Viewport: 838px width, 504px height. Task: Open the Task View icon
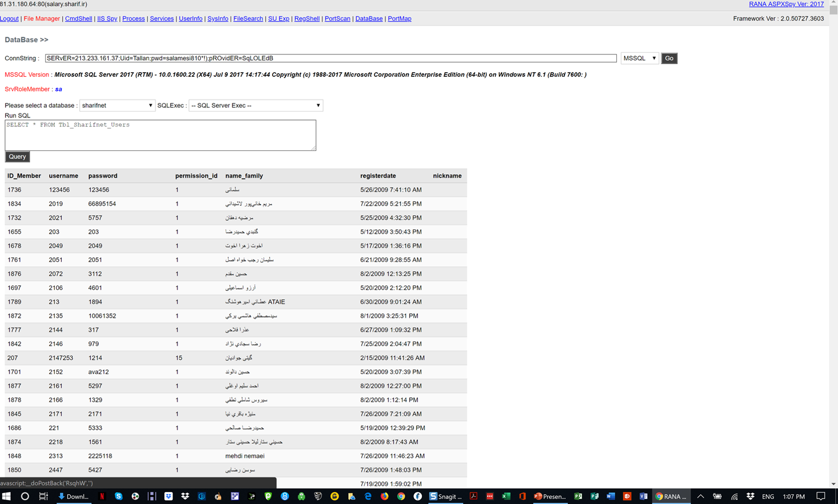pyautogui.click(x=44, y=496)
